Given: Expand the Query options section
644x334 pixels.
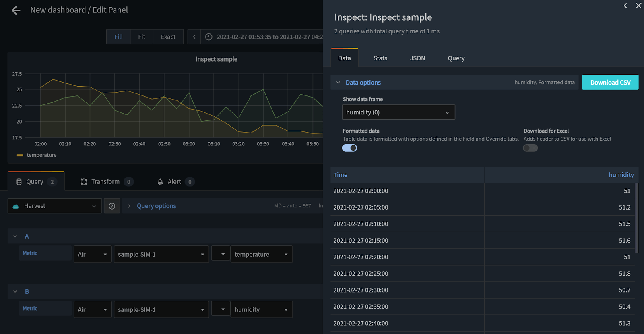Looking at the screenshot, I should tap(129, 206).
